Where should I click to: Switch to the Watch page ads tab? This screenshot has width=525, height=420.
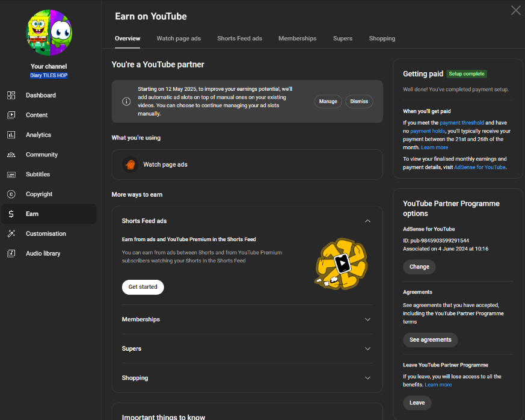(179, 39)
